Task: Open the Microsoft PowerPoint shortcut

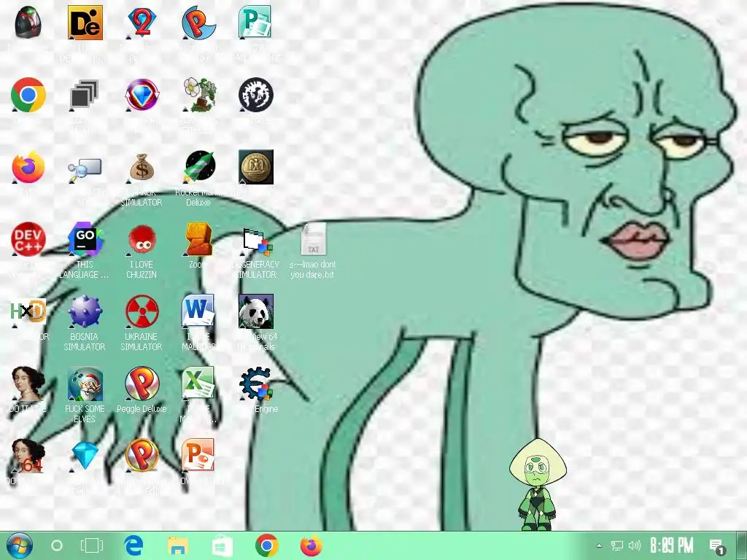Action: point(198,456)
